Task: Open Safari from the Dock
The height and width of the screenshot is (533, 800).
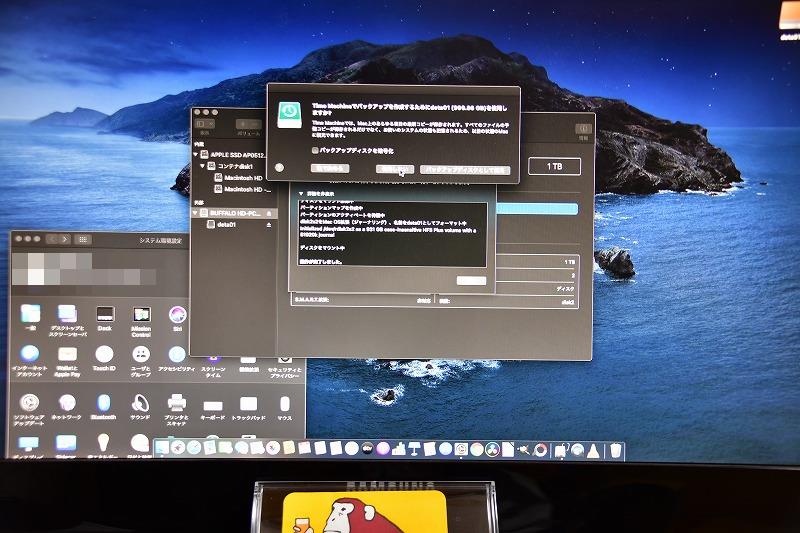Action: [194, 448]
